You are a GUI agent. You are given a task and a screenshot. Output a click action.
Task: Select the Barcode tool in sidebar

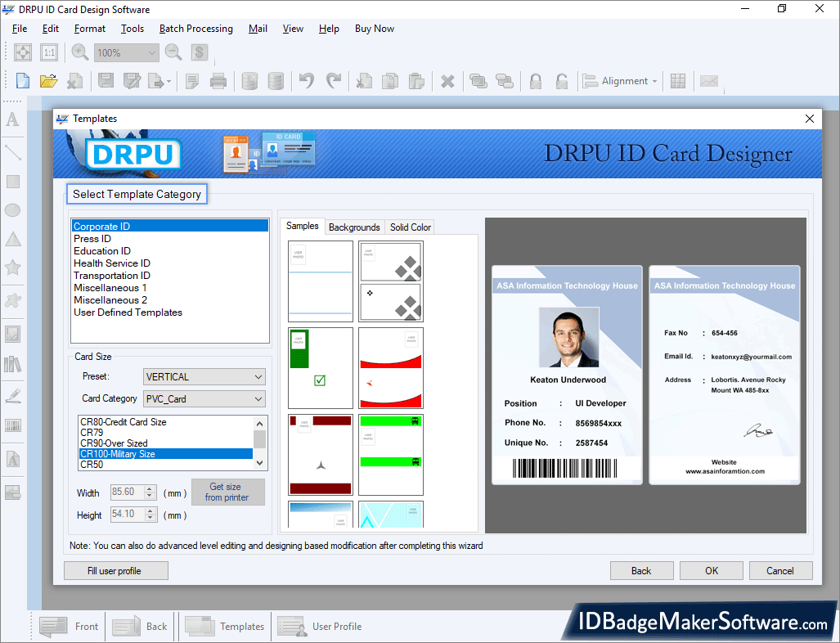[x=13, y=426]
